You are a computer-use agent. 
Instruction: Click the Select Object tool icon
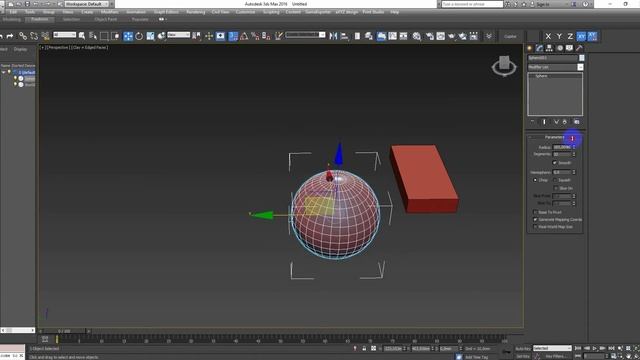82,36
